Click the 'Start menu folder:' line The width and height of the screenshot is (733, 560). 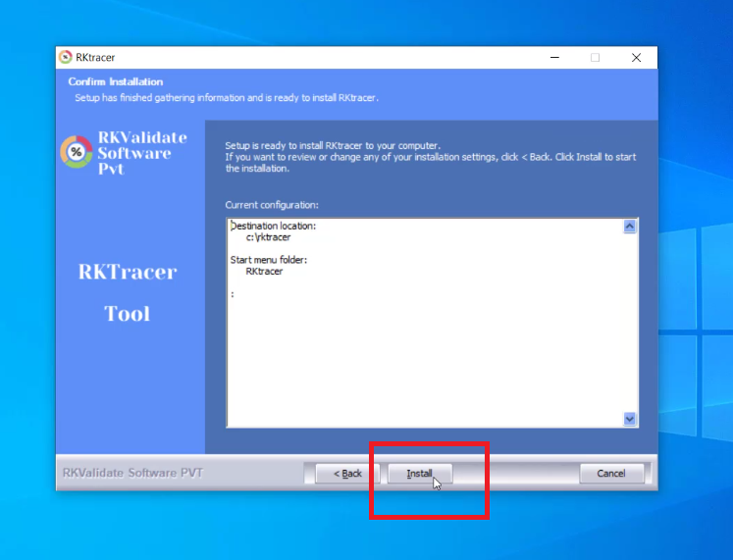pyautogui.click(x=269, y=260)
